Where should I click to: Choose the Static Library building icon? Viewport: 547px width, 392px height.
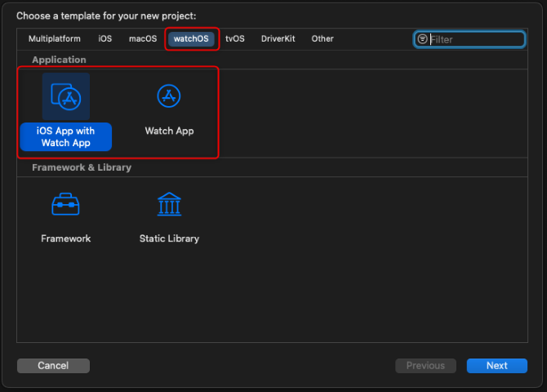[x=169, y=204]
